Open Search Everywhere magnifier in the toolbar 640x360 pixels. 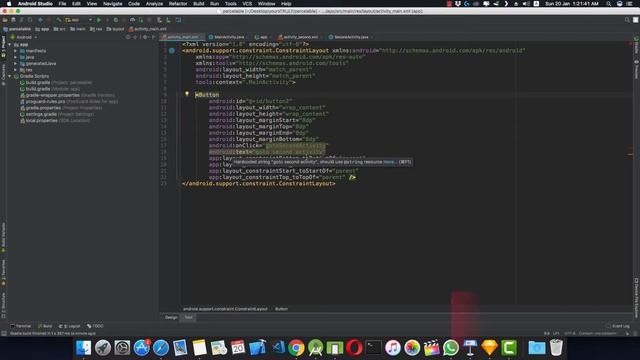(627, 20)
